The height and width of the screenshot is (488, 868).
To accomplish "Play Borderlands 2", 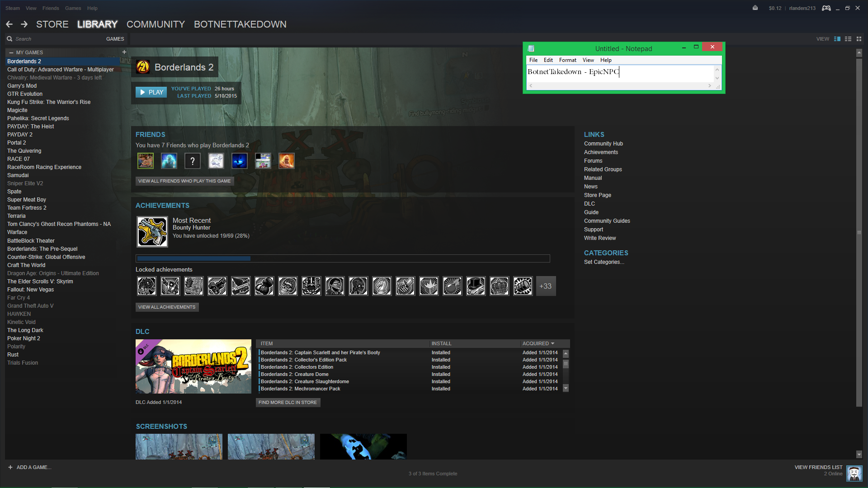I will (x=151, y=92).
